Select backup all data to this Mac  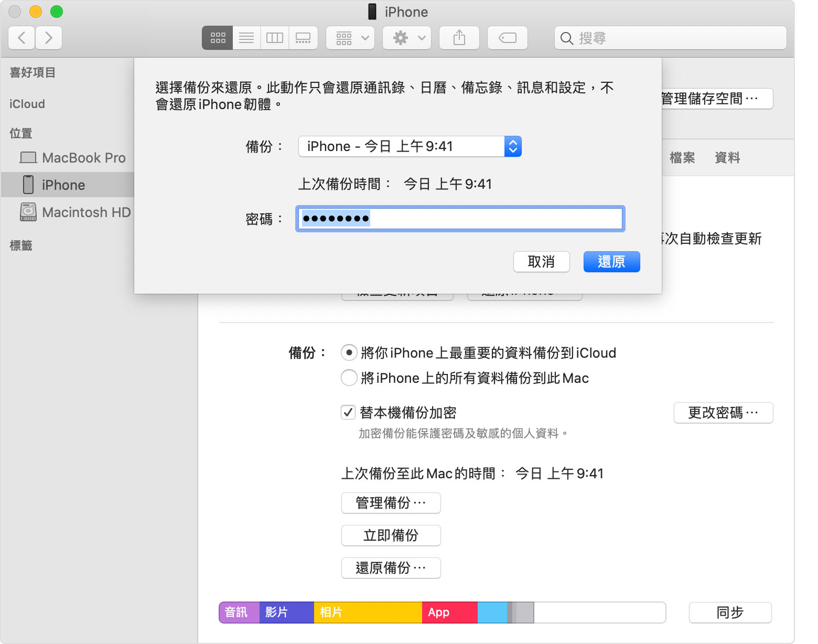click(x=349, y=378)
